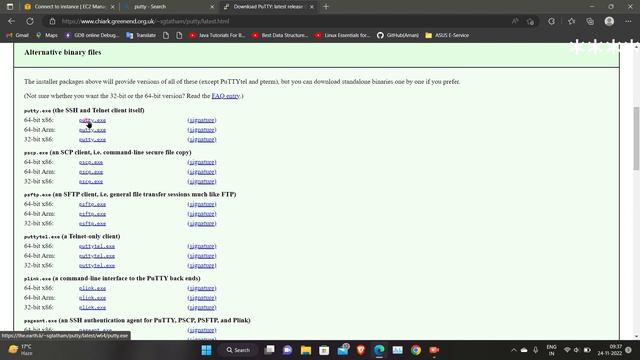Open the Best Data Structure bookmark
Image resolution: width=640 pixels, height=360 pixels.
pyautogui.click(x=280, y=36)
